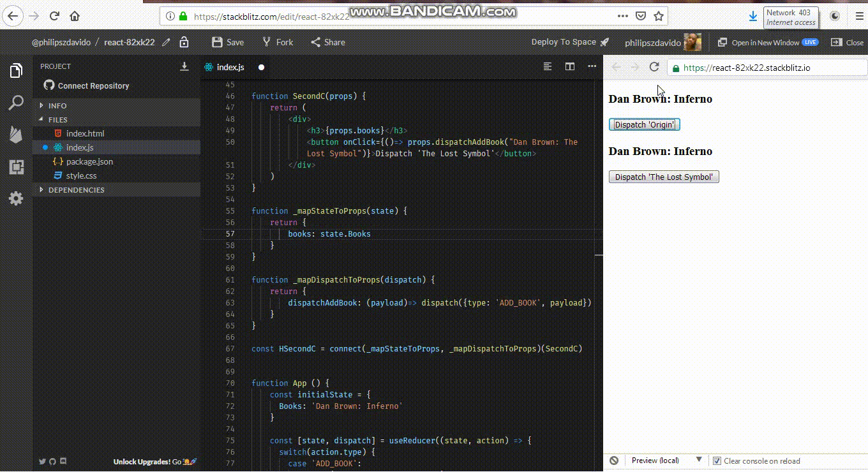Click the react-82xk22 project title

(x=130, y=42)
